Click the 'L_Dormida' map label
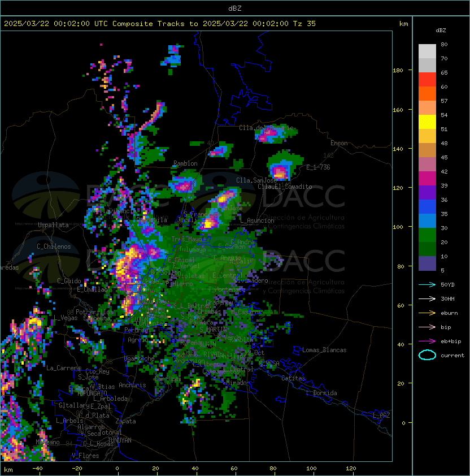This screenshot has height=476, width=470. [x=321, y=393]
